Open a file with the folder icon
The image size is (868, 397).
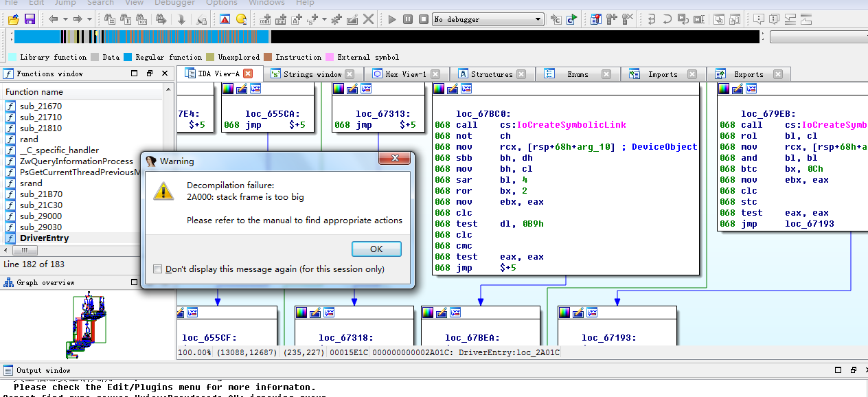(13, 19)
